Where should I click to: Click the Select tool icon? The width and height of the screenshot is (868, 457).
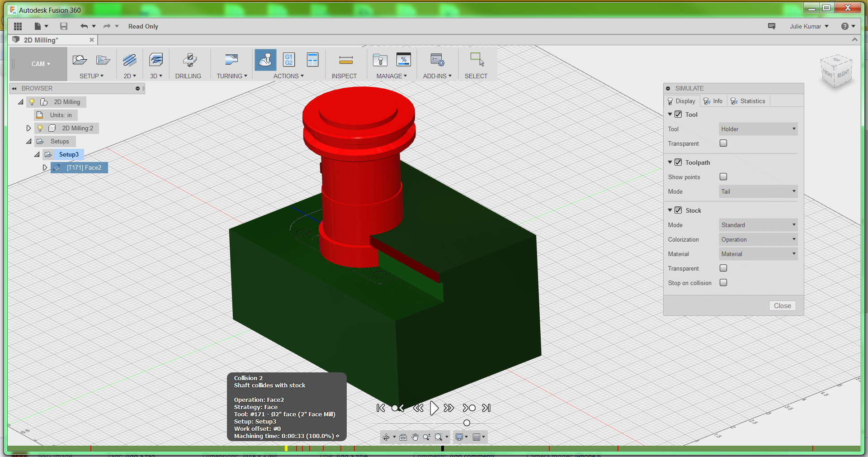477,59
